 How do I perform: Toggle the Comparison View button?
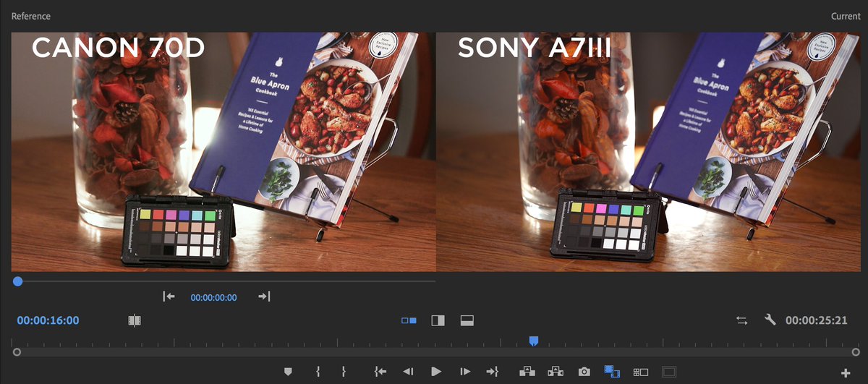[x=612, y=371]
